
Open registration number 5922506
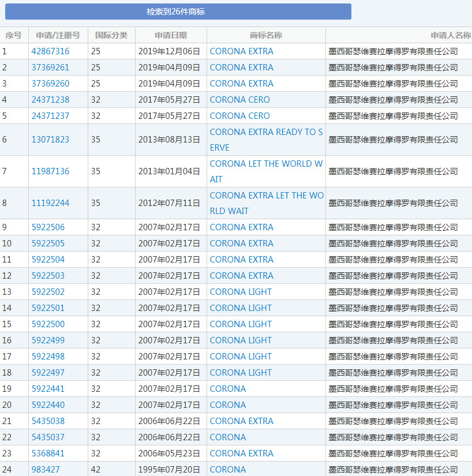point(48,227)
